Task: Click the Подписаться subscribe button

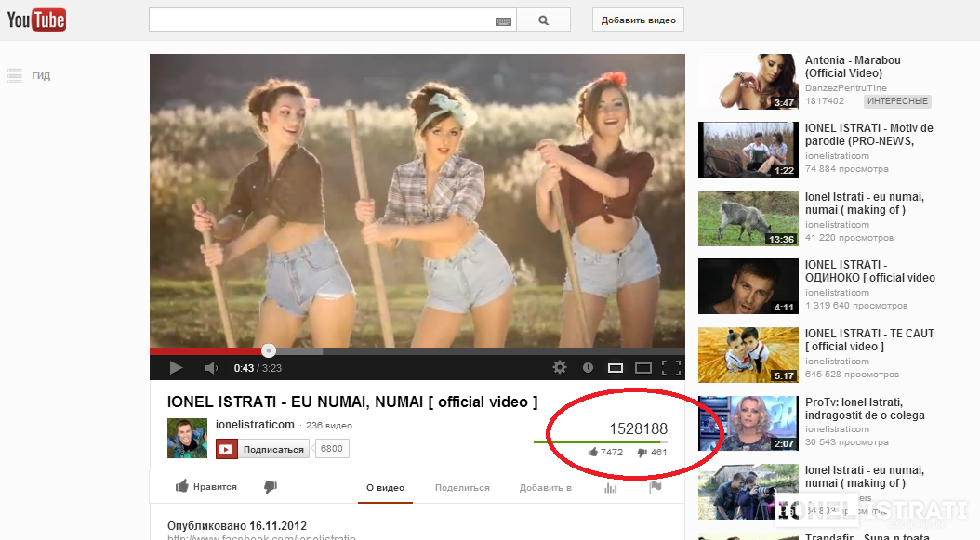Action: pyautogui.click(x=264, y=450)
